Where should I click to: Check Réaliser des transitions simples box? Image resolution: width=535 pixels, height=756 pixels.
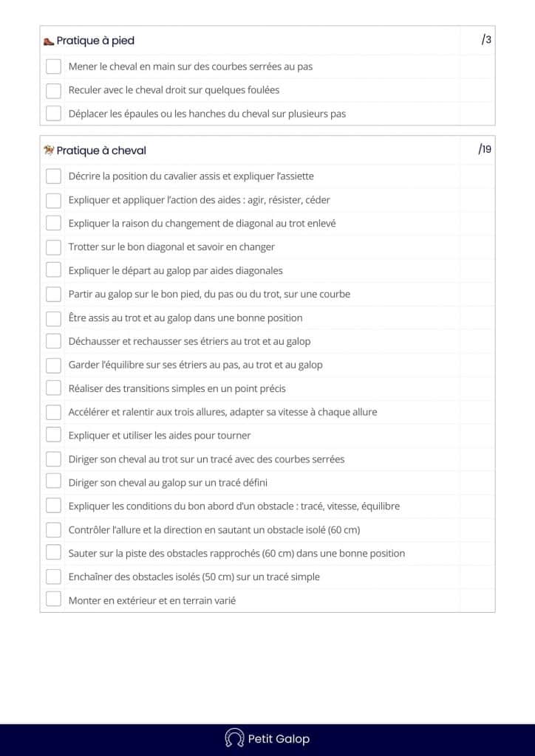pos(53,388)
